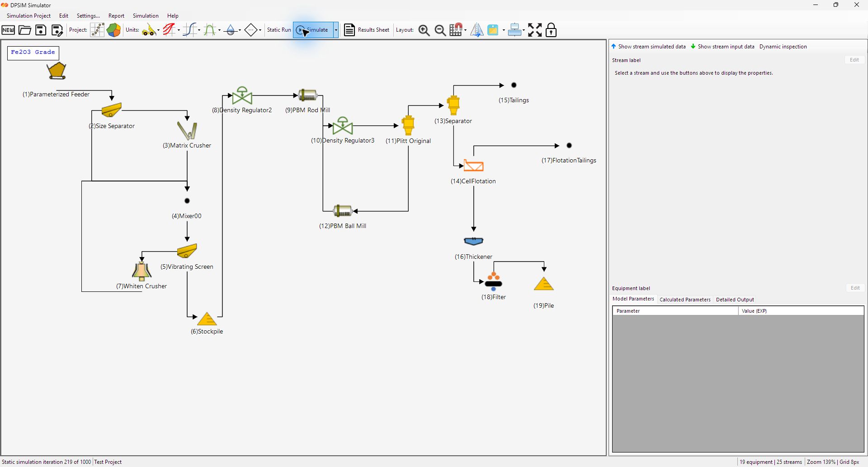This screenshot has width=868, height=467.
Task: Open the Simulation menu
Action: (x=146, y=16)
